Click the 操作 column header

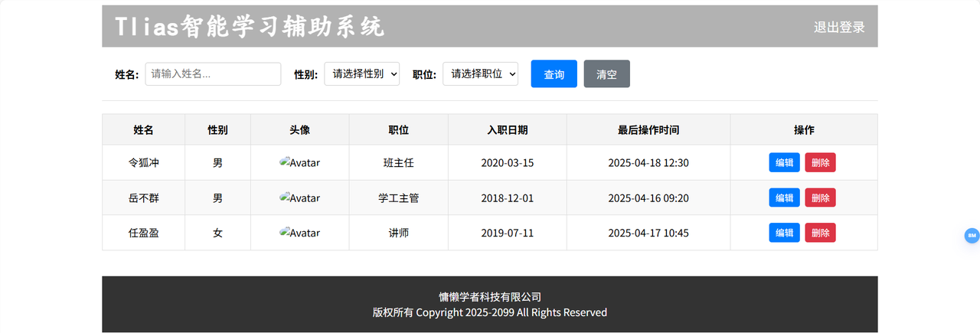pyautogui.click(x=804, y=129)
